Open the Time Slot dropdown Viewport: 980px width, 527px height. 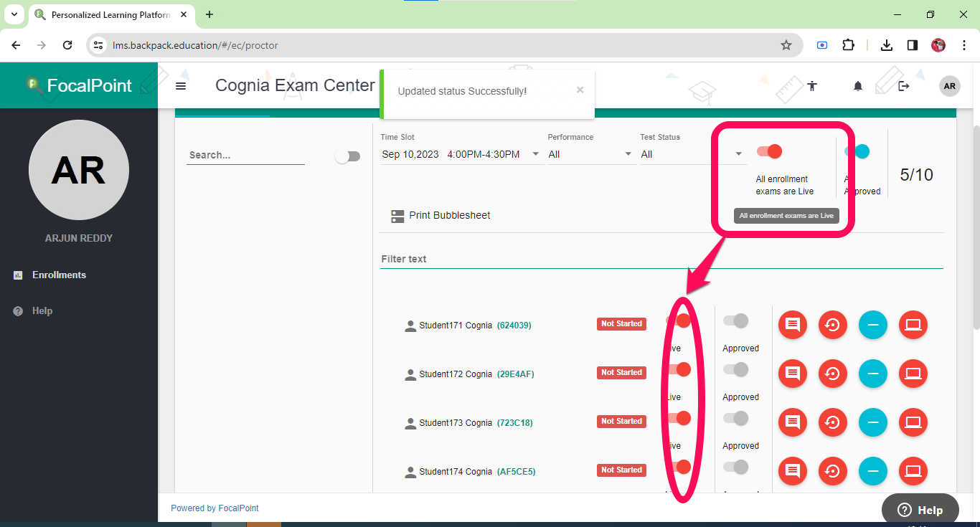461,154
